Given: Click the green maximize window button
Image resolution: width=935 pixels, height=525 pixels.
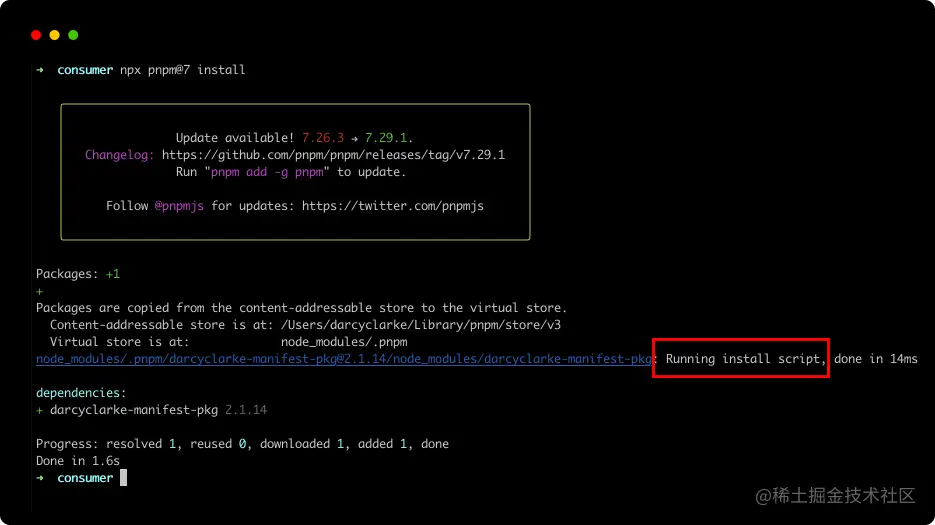Looking at the screenshot, I should click(73, 35).
